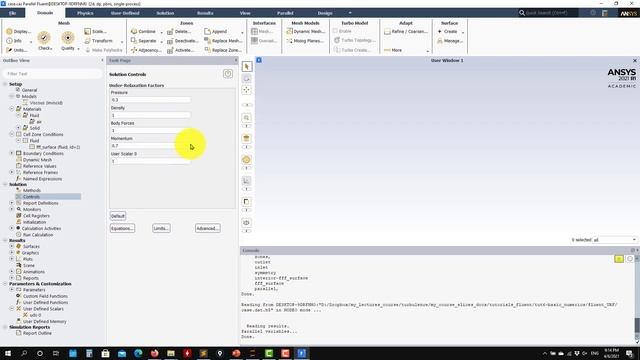Collapse the Materials tree node
The image size is (640, 360).
[12, 109]
